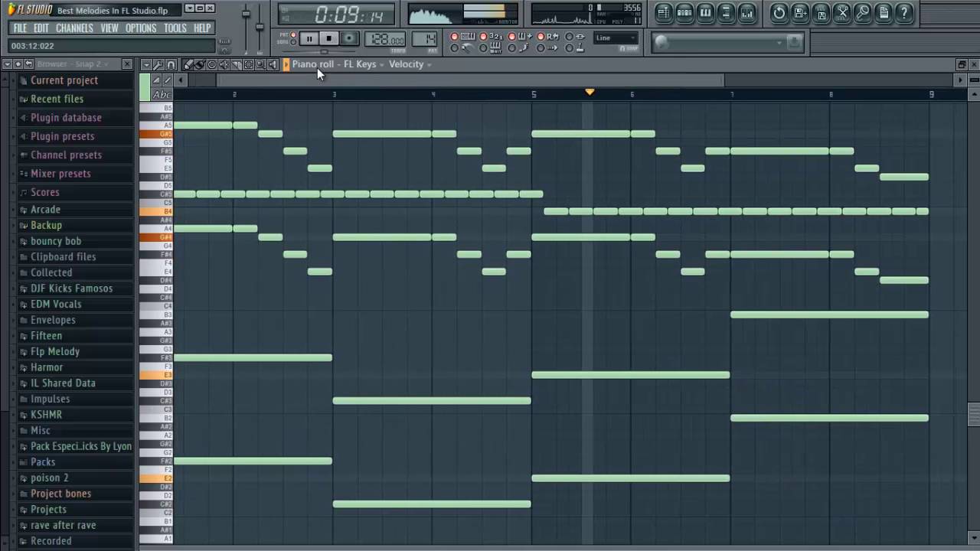
Task: Expand the KSHMR folder
Action: (46, 415)
